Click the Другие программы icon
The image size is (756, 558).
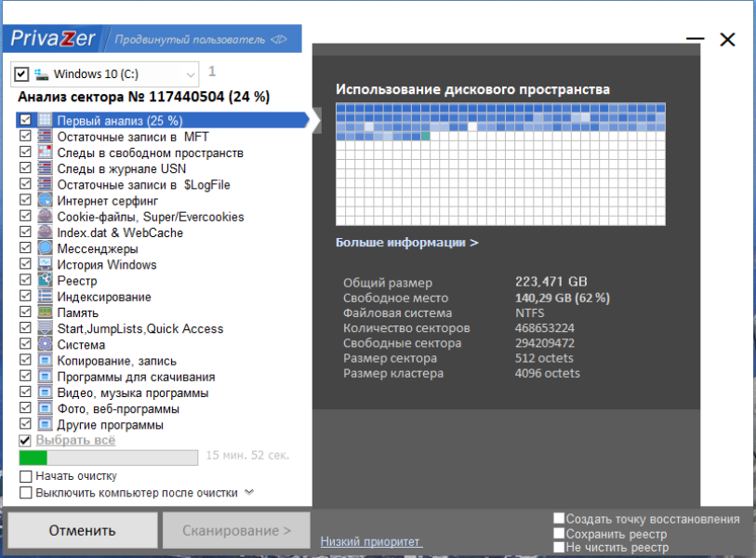pos(45,424)
